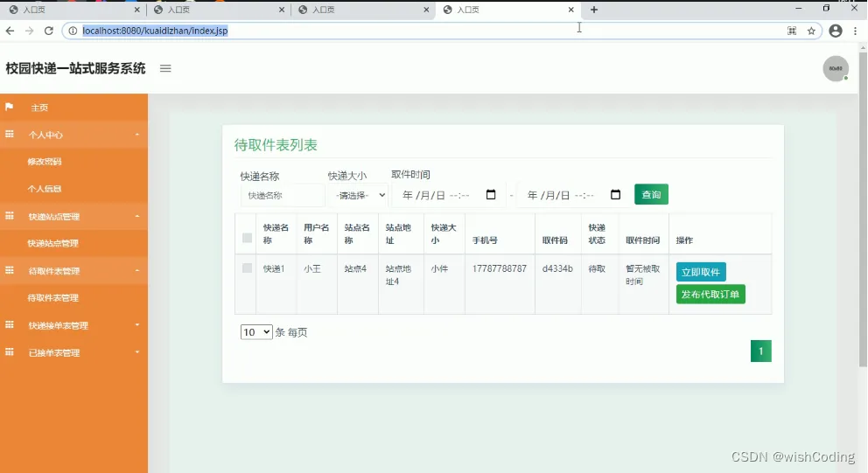Go to 主页 in sidebar
This screenshot has width=868, height=473.
coord(39,108)
